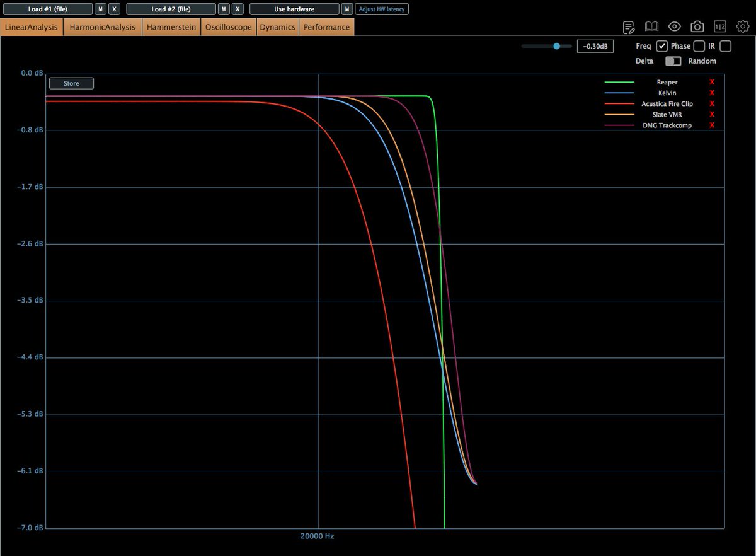Viewport: 756px width, 556px height.
Task: Switch to the HarmonicAnalysis tab
Action: coord(102,26)
